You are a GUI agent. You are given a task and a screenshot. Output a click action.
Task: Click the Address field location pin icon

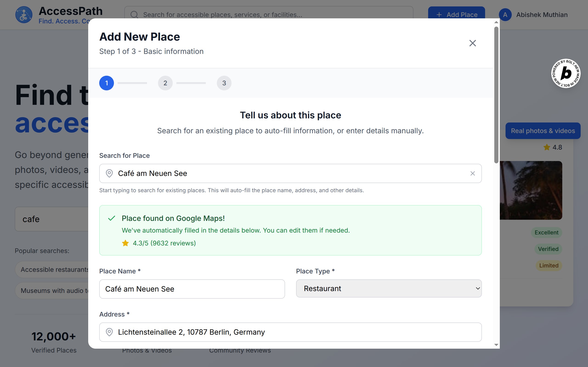109,332
